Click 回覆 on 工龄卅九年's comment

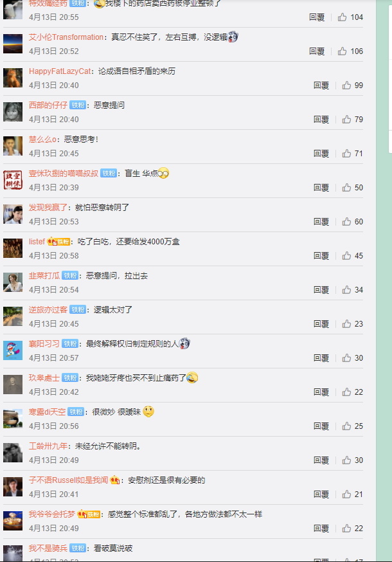coord(321,460)
